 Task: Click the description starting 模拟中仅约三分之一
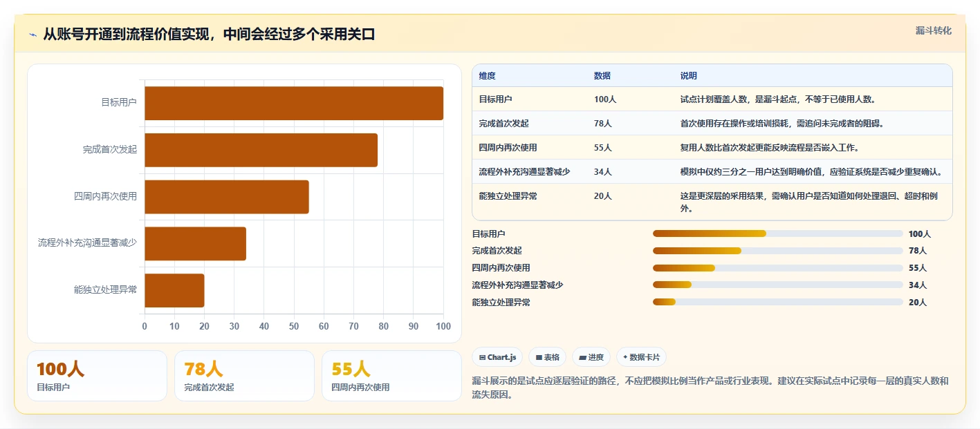coord(811,172)
